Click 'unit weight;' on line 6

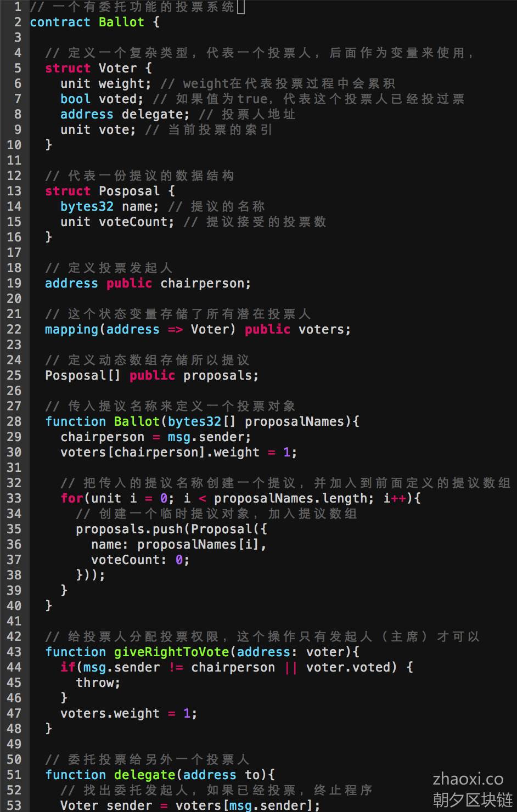[106, 83]
